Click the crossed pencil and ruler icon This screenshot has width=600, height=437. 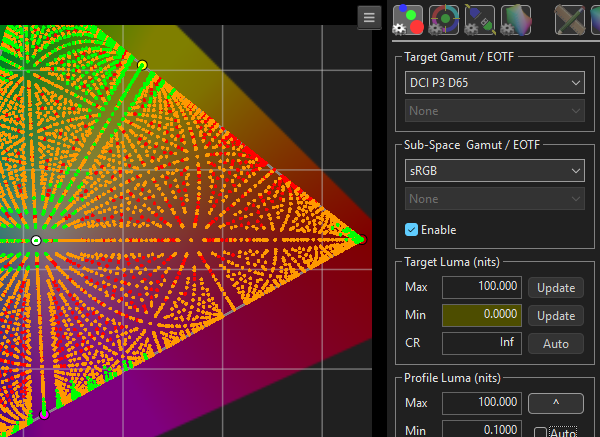pyautogui.click(x=571, y=19)
